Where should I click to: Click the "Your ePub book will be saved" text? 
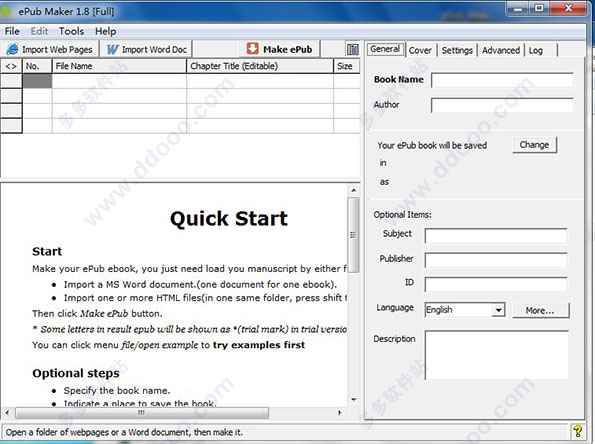tap(432, 145)
